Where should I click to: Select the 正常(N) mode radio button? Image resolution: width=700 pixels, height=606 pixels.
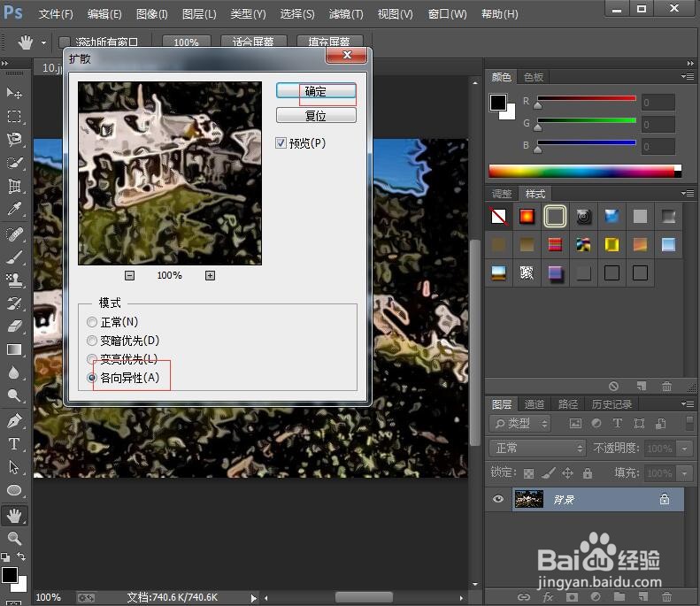point(92,322)
